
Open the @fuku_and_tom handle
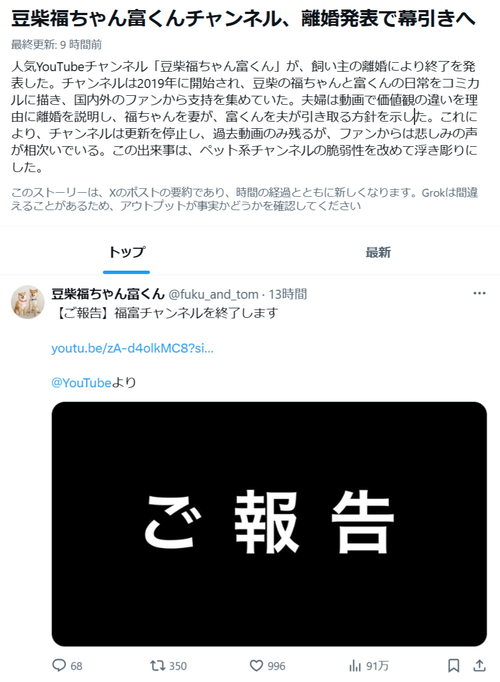coord(213,294)
